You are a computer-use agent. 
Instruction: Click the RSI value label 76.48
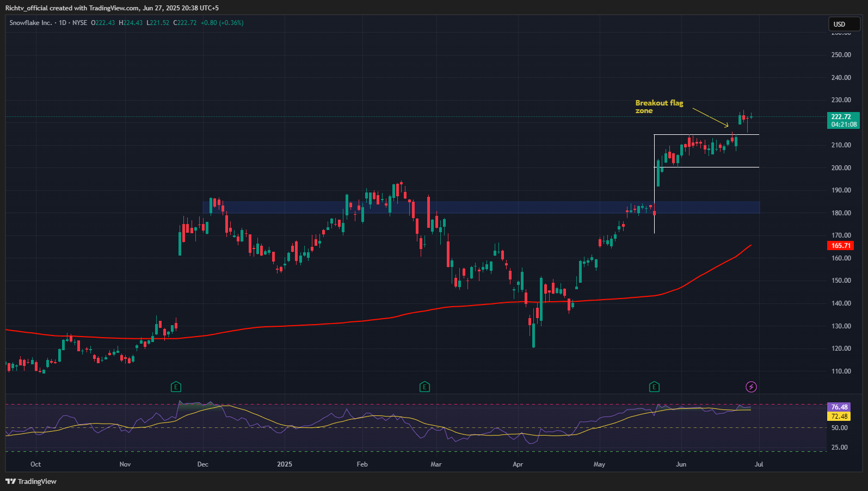(x=839, y=407)
